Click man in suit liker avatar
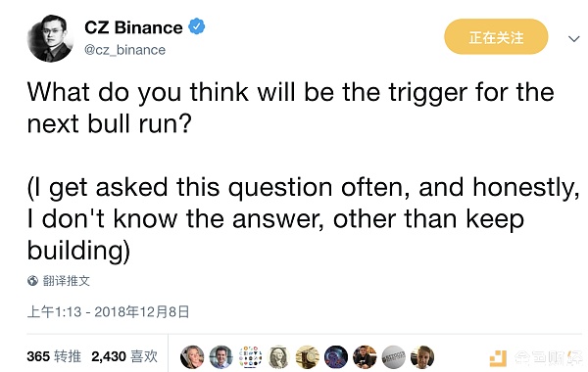 [220, 356]
